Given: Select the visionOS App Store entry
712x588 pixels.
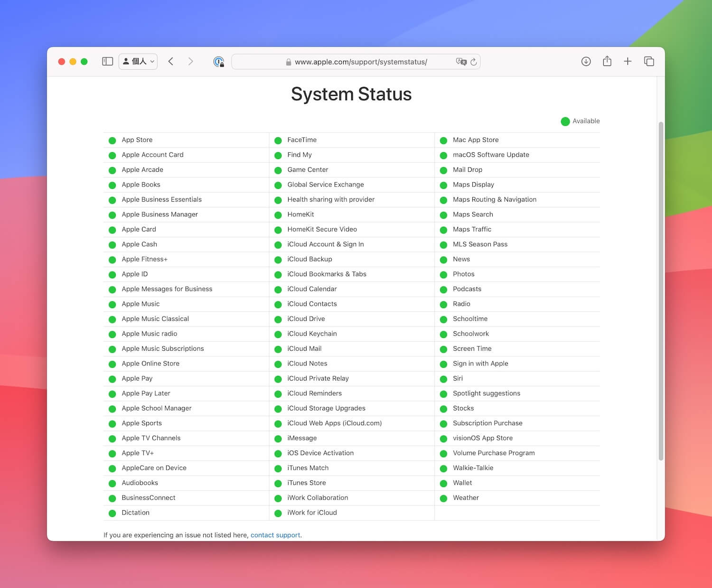Looking at the screenshot, I should click(x=483, y=438).
